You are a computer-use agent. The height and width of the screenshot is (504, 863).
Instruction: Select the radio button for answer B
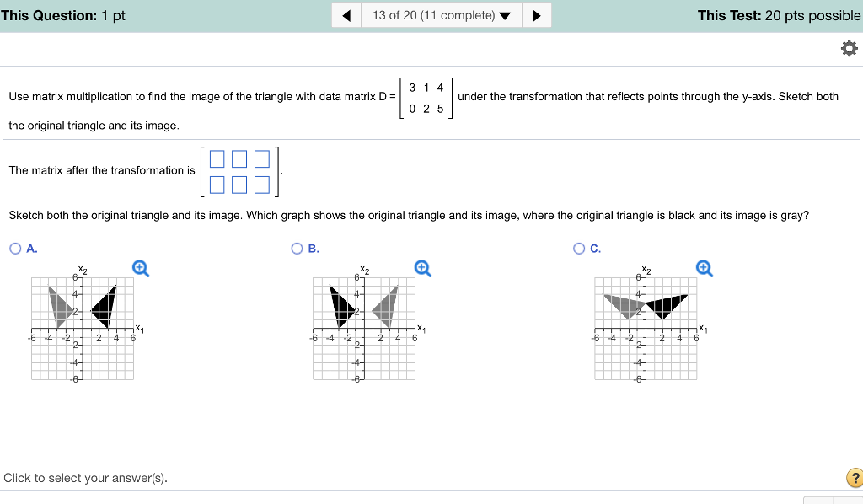pyautogui.click(x=297, y=248)
